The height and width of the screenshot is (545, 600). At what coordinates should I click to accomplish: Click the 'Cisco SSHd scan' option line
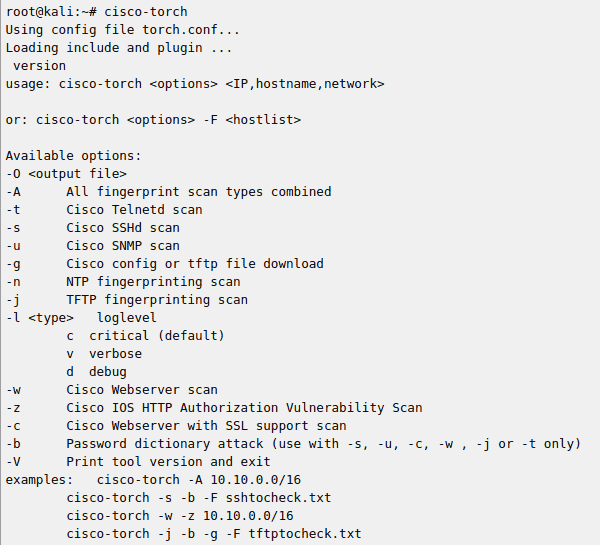pos(123,227)
